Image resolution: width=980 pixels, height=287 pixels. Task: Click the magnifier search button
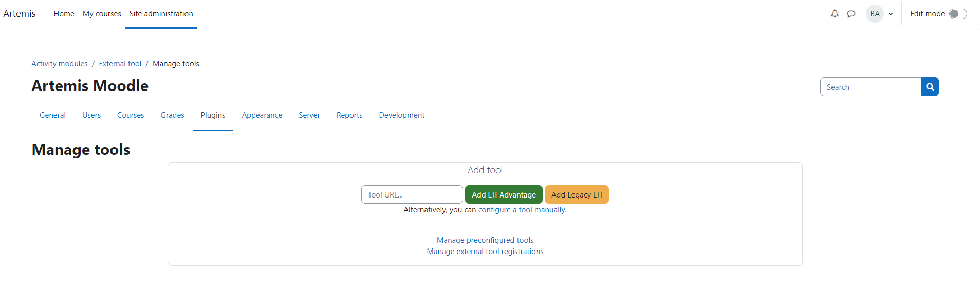(930, 87)
